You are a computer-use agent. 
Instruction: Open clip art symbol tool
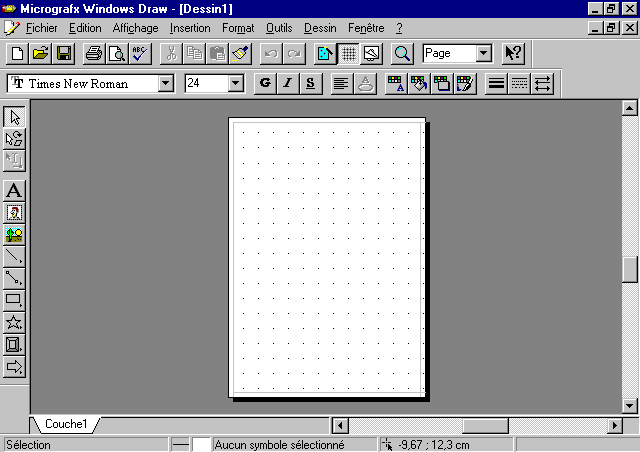pyautogui.click(x=14, y=213)
